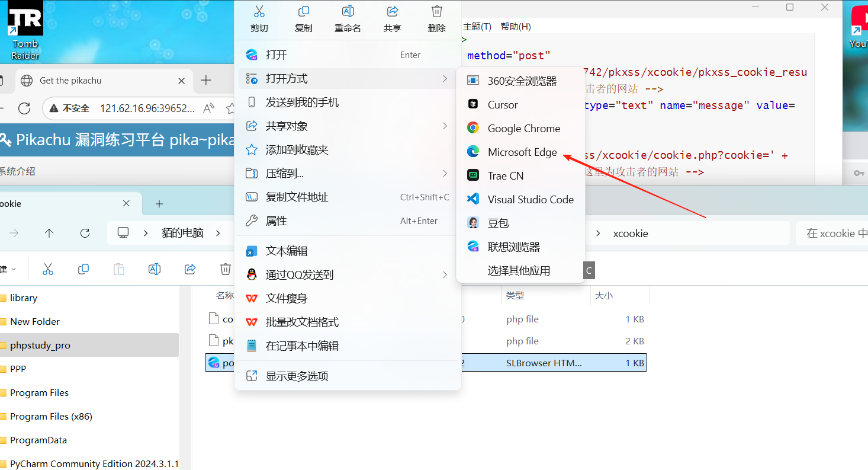
Task: Select ProgramData folder in navigation pane
Action: click(x=89, y=440)
